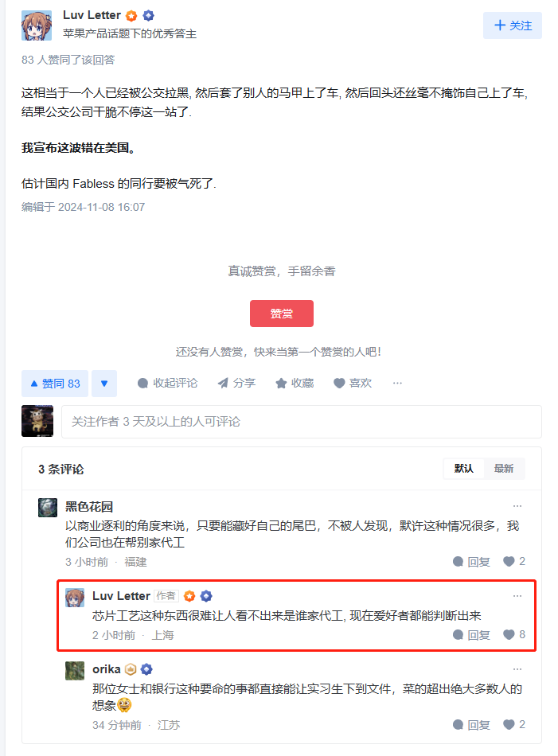Switch comment sorting to 最新
This screenshot has width=558, height=756.
coord(504,469)
